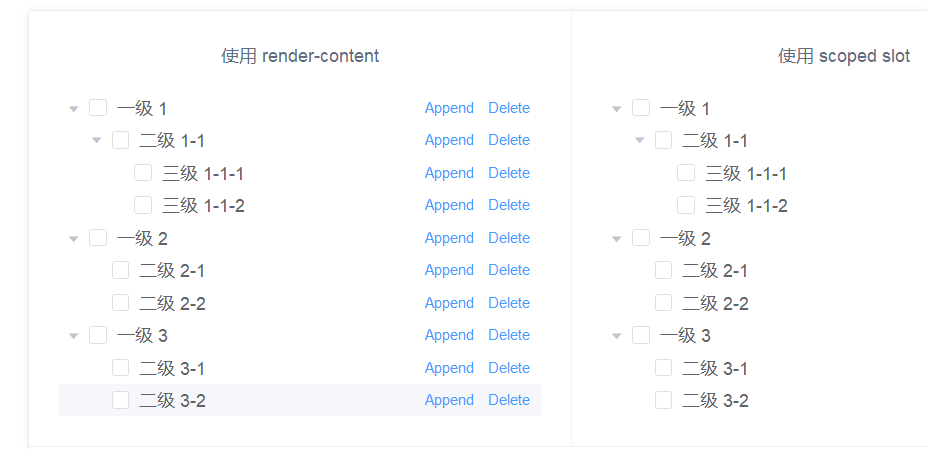Image resolution: width=927 pixels, height=449 pixels.
Task: Collapse 一级 3 in the scoped slot tree
Action: point(617,336)
